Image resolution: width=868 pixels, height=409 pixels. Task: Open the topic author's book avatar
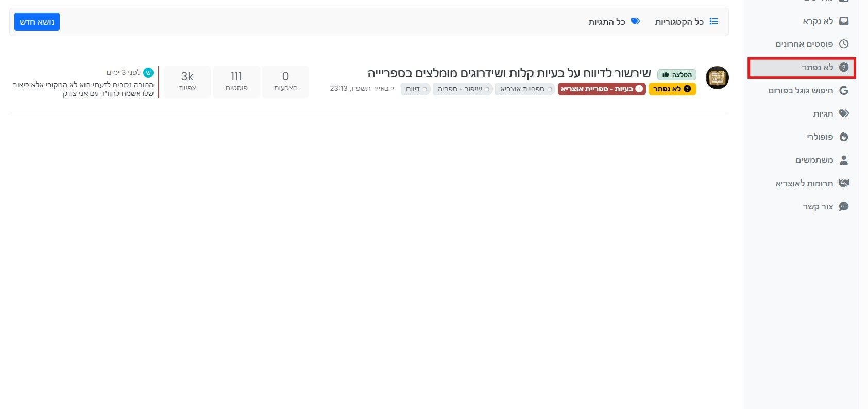click(x=717, y=78)
